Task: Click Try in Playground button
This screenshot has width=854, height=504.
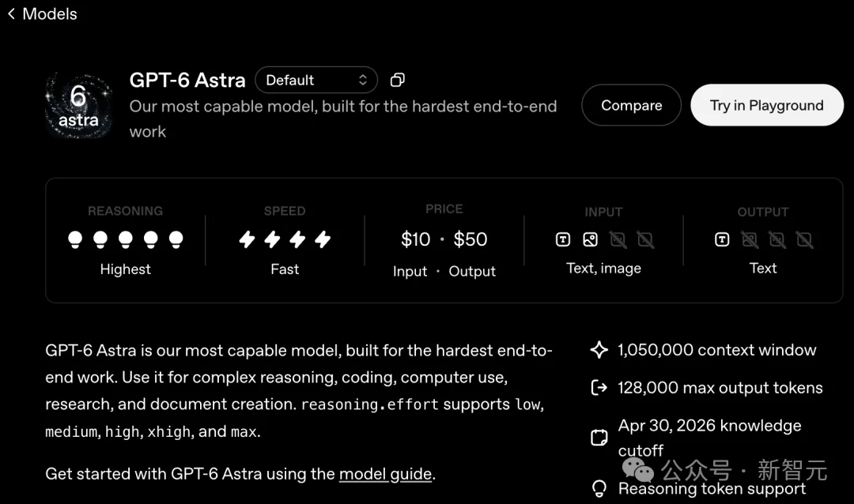Action: pos(767,105)
